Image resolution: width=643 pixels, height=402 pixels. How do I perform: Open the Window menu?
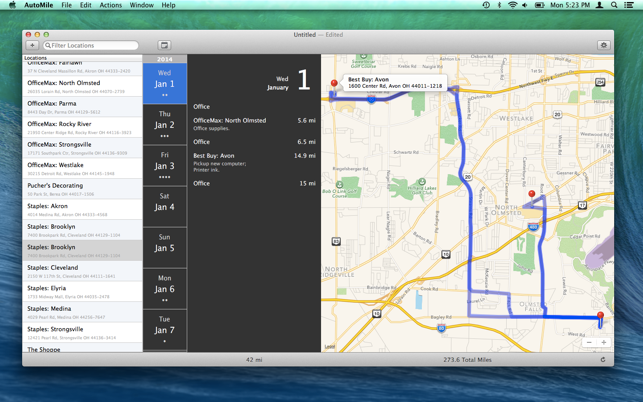141,5
